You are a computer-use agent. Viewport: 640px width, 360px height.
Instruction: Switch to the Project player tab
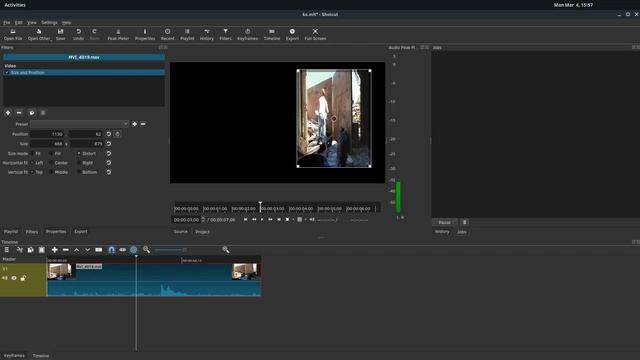tap(202, 231)
